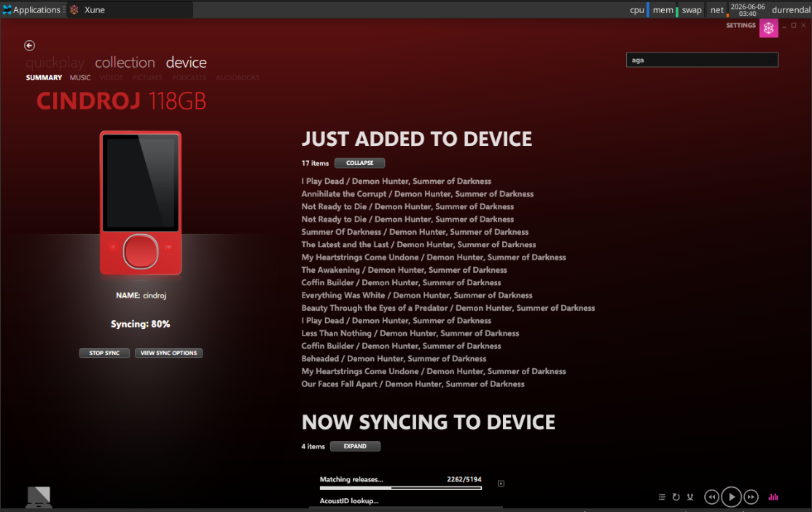Select 'Less Than Nothing' track entry
Screen dimensions: 812x512
tap(410, 333)
